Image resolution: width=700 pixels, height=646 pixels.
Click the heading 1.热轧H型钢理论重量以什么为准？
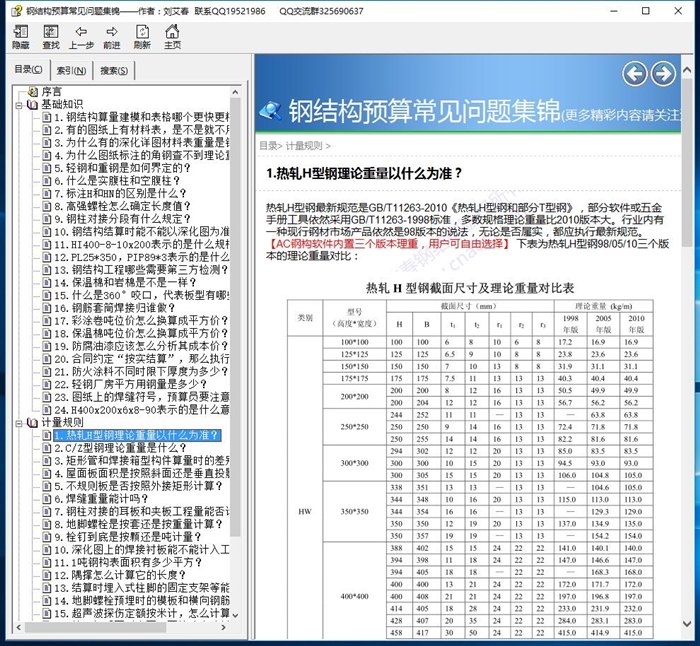[x=364, y=174]
